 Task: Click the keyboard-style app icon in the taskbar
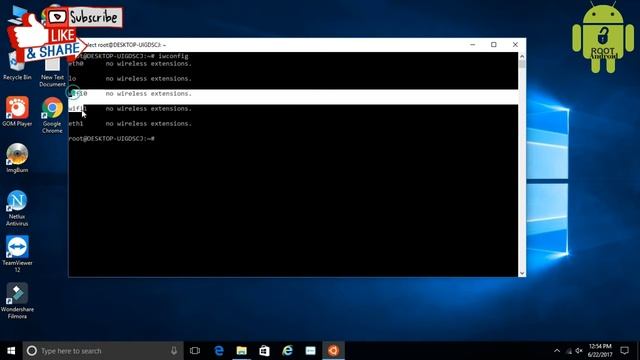coord(311,351)
